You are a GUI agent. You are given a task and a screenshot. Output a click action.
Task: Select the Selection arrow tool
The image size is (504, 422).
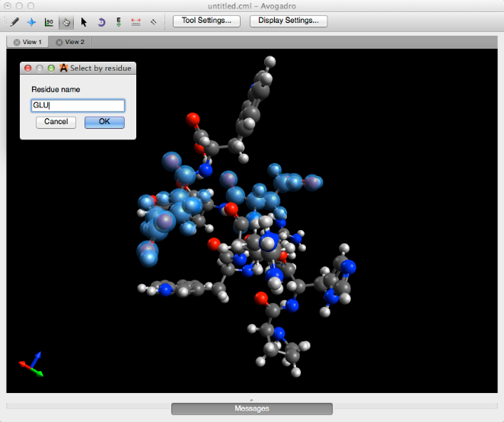tap(84, 22)
